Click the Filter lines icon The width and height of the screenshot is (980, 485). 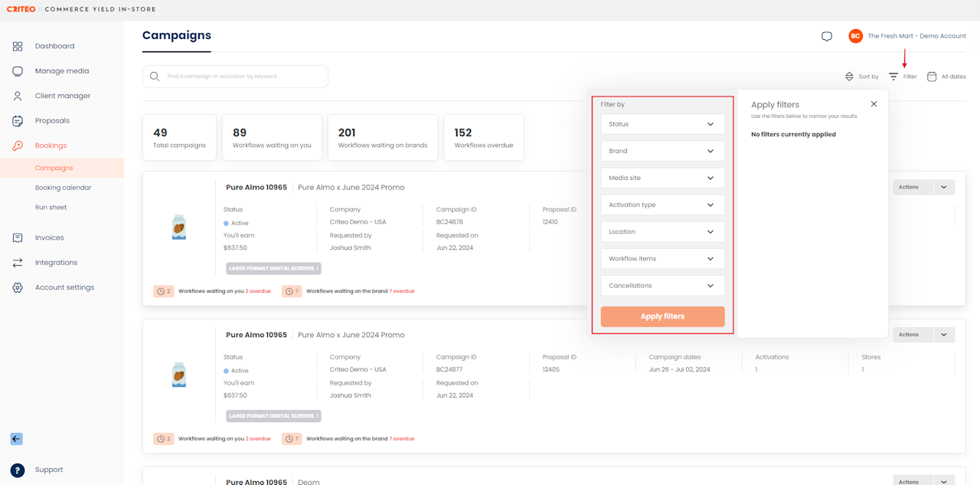click(893, 77)
